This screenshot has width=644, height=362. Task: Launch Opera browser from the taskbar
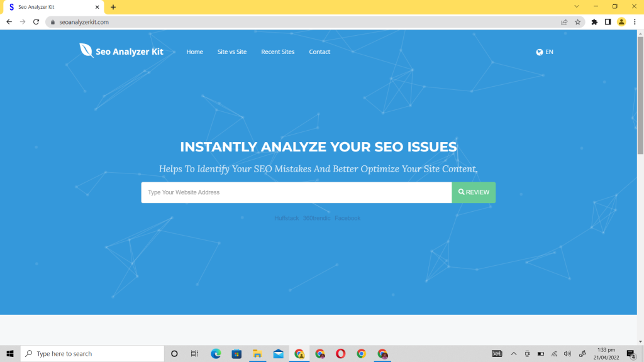tap(340, 354)
